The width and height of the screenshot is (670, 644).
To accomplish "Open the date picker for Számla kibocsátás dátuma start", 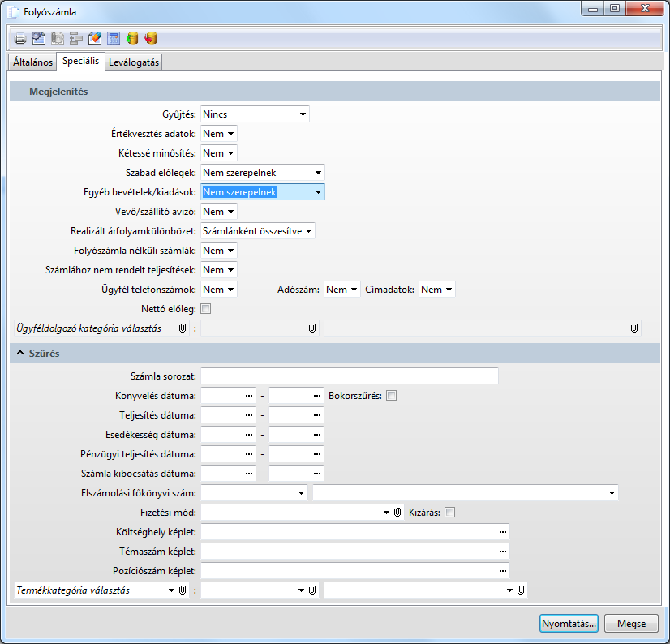I will 249,474.
